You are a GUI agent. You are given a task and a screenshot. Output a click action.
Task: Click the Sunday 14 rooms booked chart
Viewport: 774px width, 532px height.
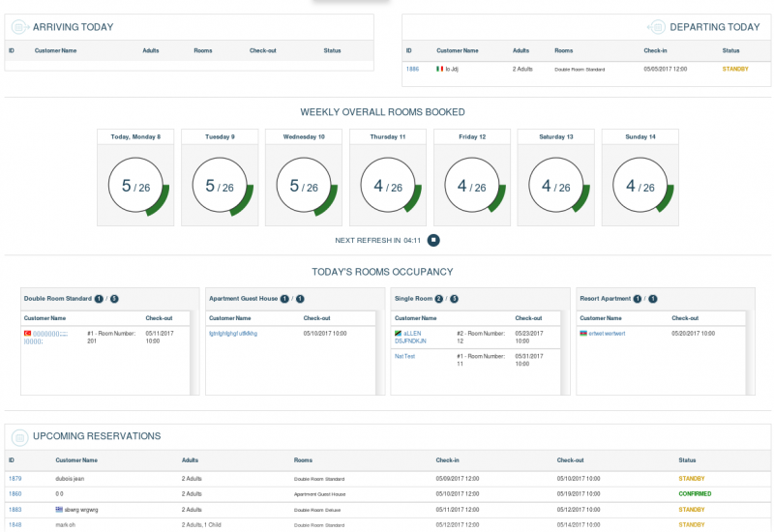[640, 186]
